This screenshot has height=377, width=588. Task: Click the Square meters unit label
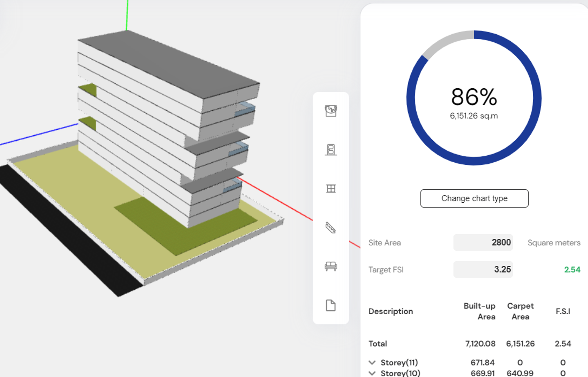click(x=554, y=243)
